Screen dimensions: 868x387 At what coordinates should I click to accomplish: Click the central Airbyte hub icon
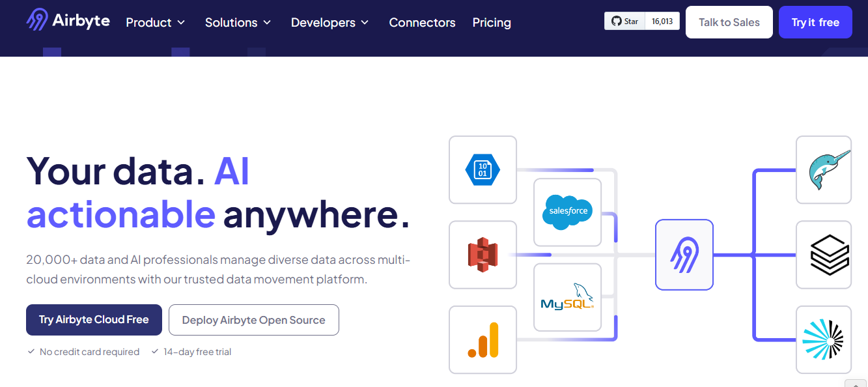point(684,255)
